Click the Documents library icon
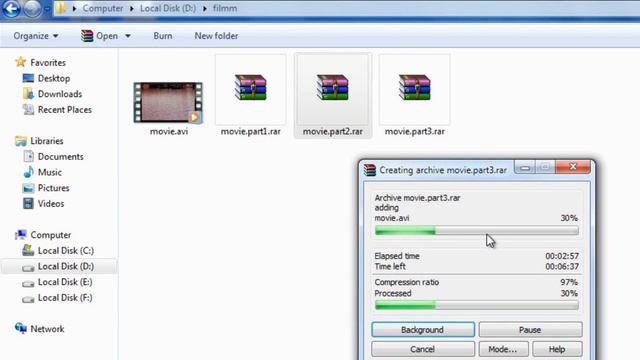This screenshot has height=360, width=640. 28,156
